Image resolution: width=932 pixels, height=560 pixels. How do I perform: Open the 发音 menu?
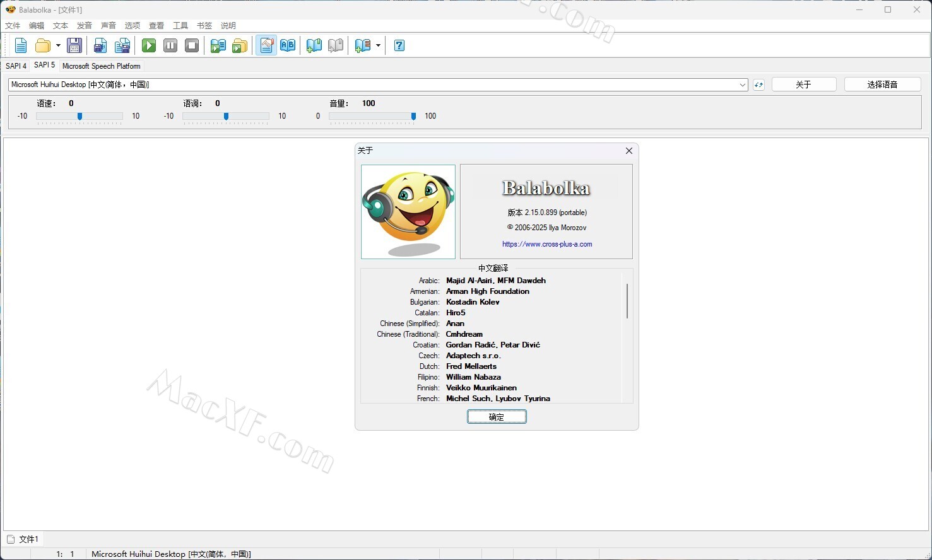pyautogui.click(x=85, y=26)
